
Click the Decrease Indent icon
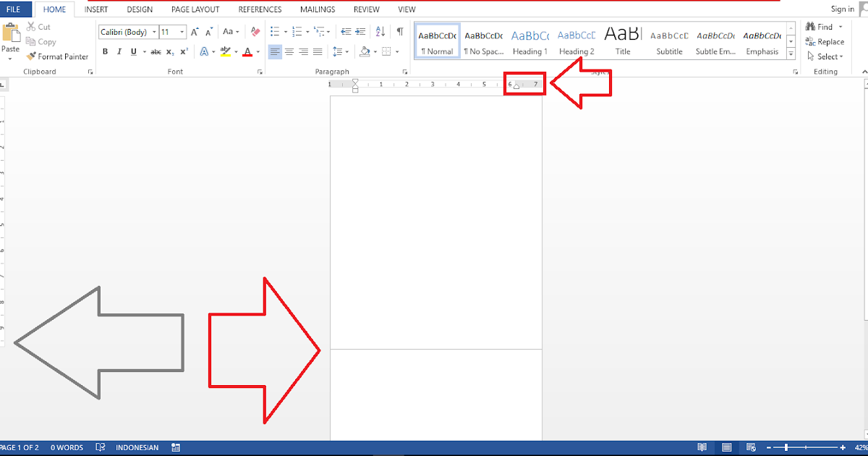click(x=346, y=32)
